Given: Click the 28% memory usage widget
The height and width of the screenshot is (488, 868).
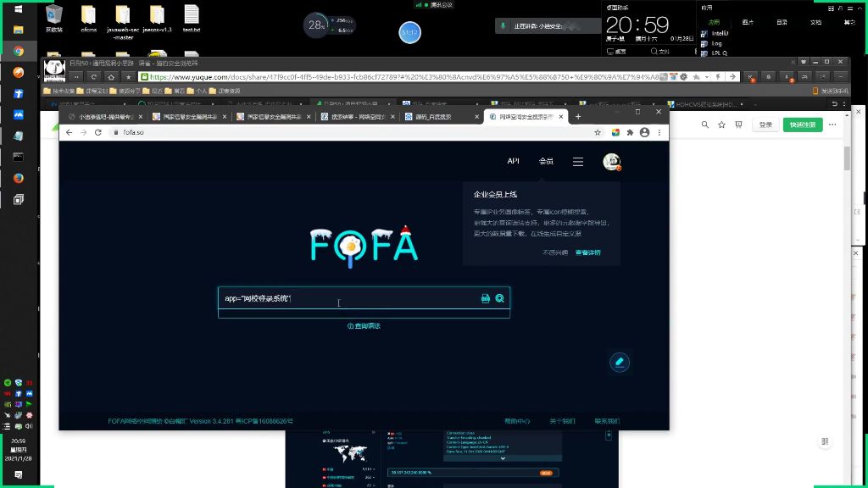Looking at the screenshot, I should coord(316,25).
